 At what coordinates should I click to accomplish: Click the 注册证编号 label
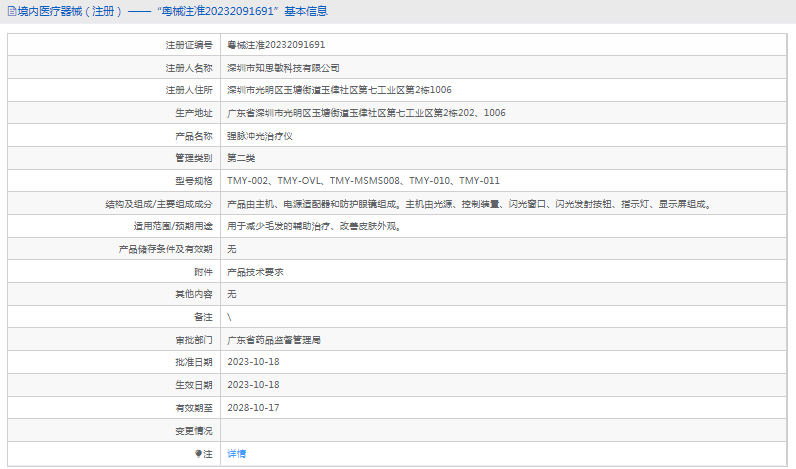click(x=189, y=45)
